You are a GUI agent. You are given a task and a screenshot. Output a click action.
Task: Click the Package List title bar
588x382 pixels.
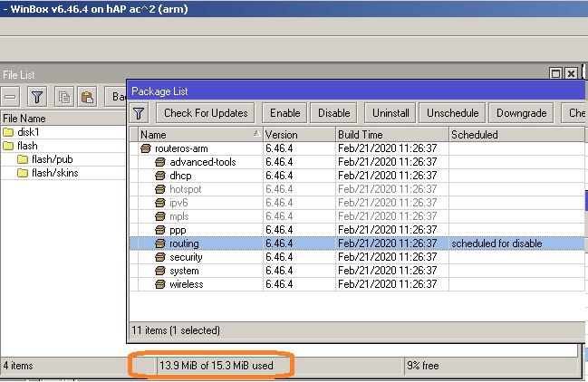click(356, 91)
